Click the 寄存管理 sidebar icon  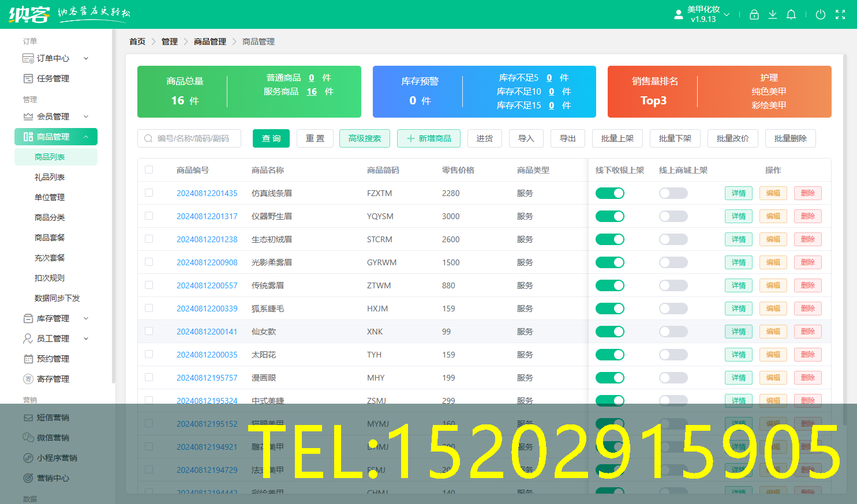click(28, 379)
